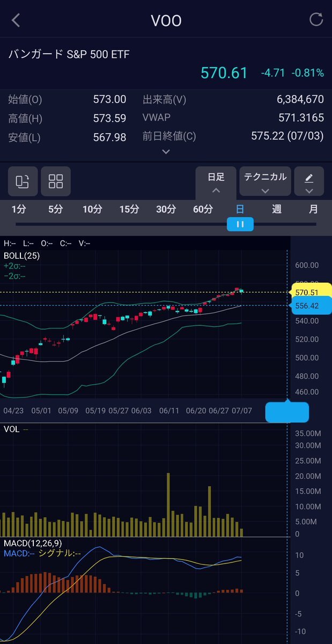Image resolution: width=332 pixels, height=644 pixels.
Task: Select the 15分 timeframe
Action: 129,209
